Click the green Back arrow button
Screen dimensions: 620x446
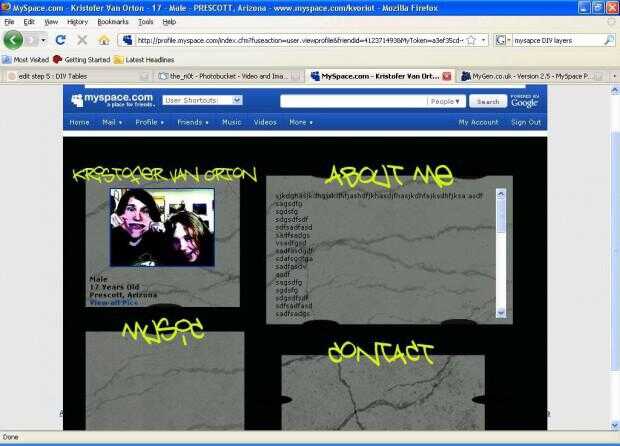click(13, 40)
